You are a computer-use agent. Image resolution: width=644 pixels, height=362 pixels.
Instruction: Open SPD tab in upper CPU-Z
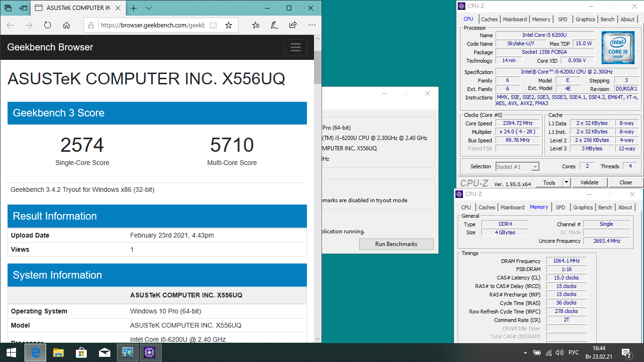pos(563,19)
